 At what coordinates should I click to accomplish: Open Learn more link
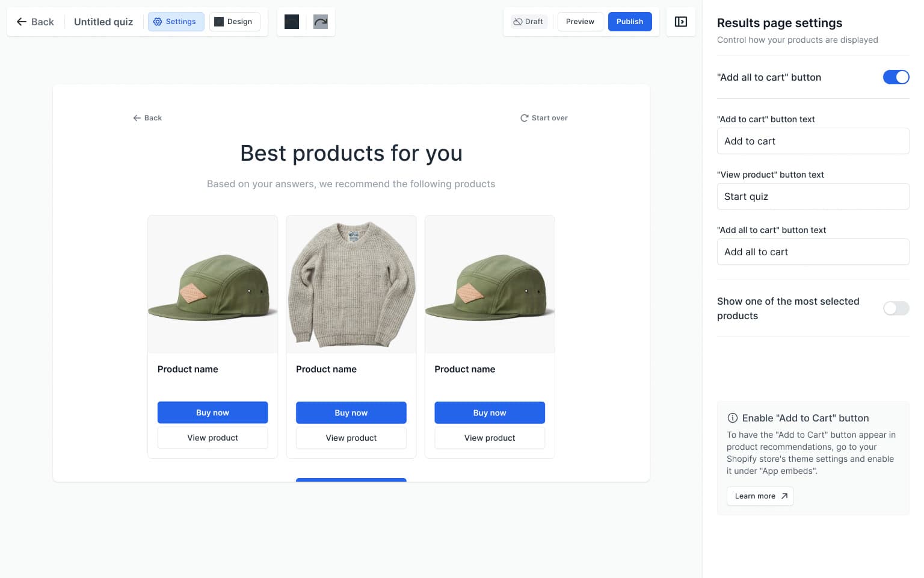coord(760,496)
